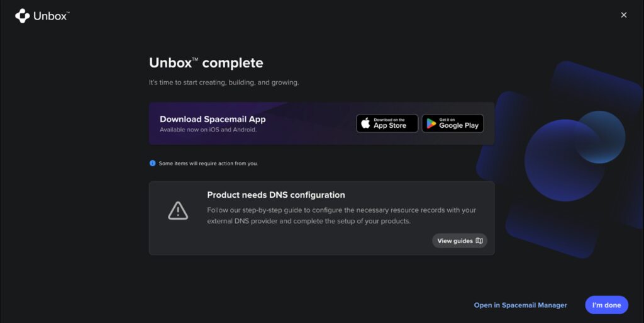Open in Spacemail Manager link
The height and width of the screenshot is (323, 644).
[520, 305]
